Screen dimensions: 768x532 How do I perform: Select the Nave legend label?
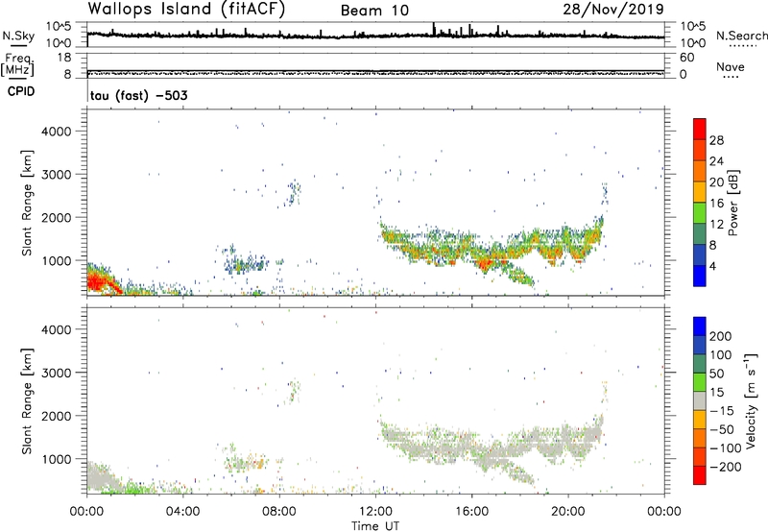tap(730, 66)
